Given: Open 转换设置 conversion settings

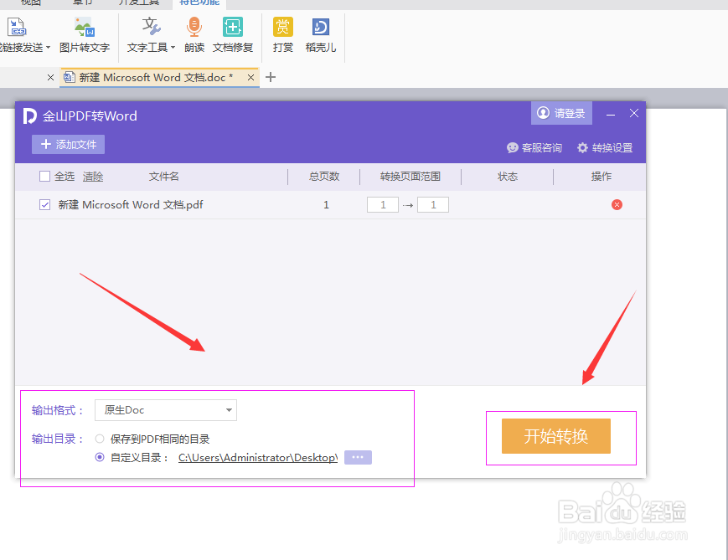Looking at the screenshot, I should tap(605, 148).
